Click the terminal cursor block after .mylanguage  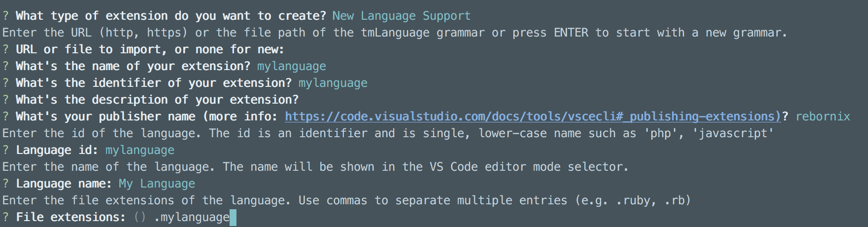(233, 217)
